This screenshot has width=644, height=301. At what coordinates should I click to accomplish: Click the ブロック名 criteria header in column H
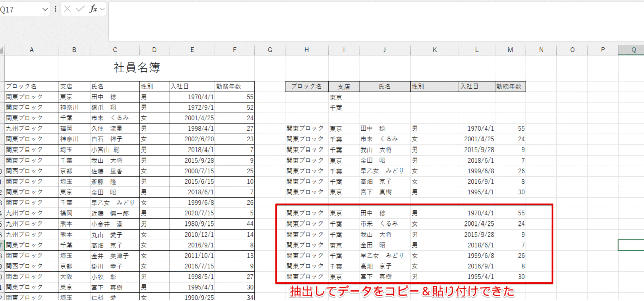pyautogui.click(x=306, y=87)
